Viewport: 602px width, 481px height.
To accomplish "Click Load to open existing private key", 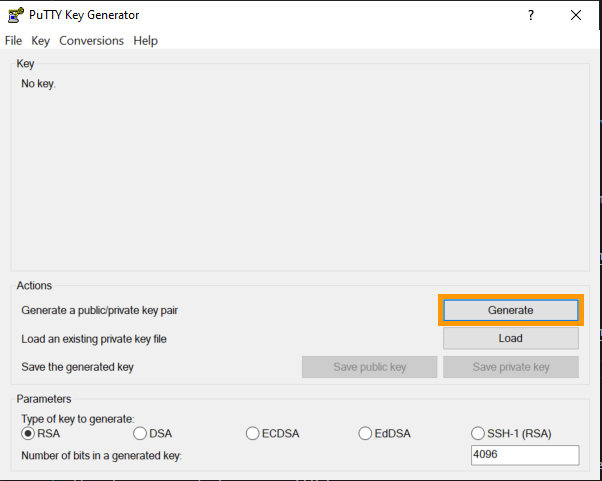I will [x=510, y=339].
